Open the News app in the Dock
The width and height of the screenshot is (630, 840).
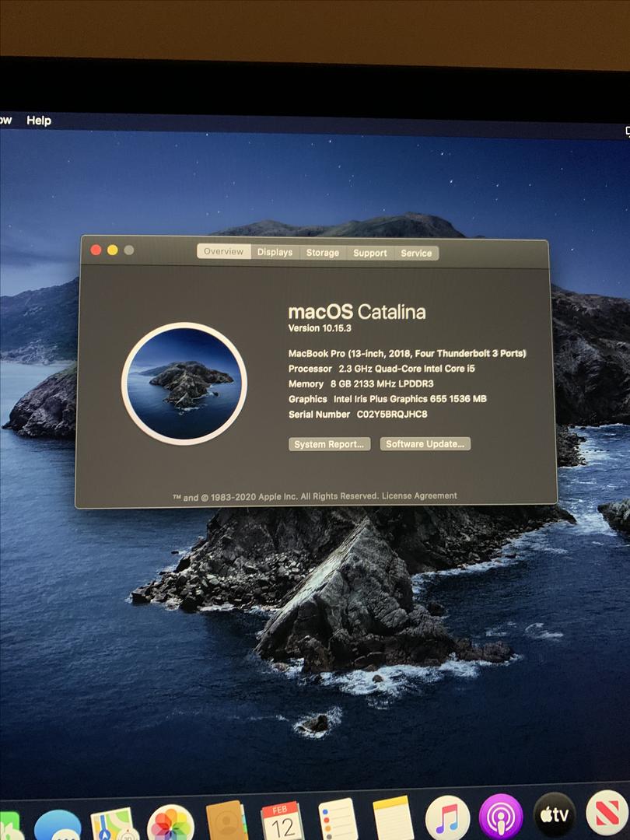point(607,812)
